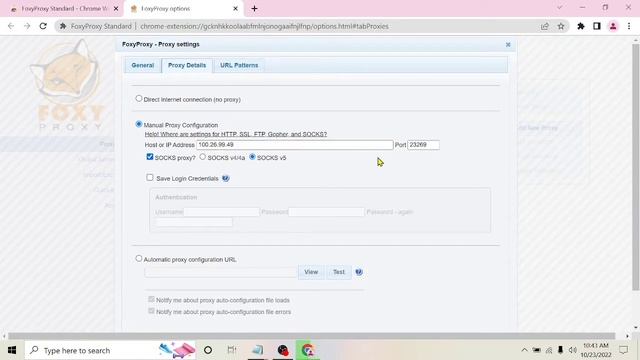Click the Type here to search box
This screenshot has height=360, width=640.
(110, 350)
